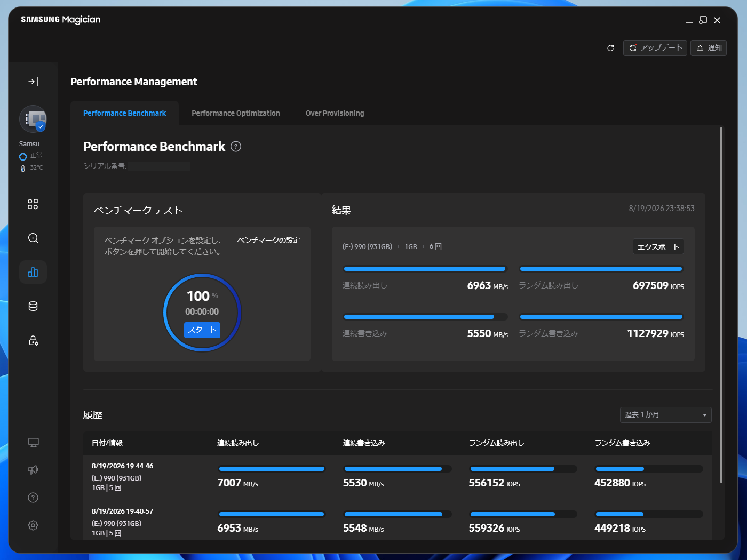This screenshot has width=747, height=560.
Task: Click the ランダム書き込み result progress bar
Action: (x=601, y=317)
